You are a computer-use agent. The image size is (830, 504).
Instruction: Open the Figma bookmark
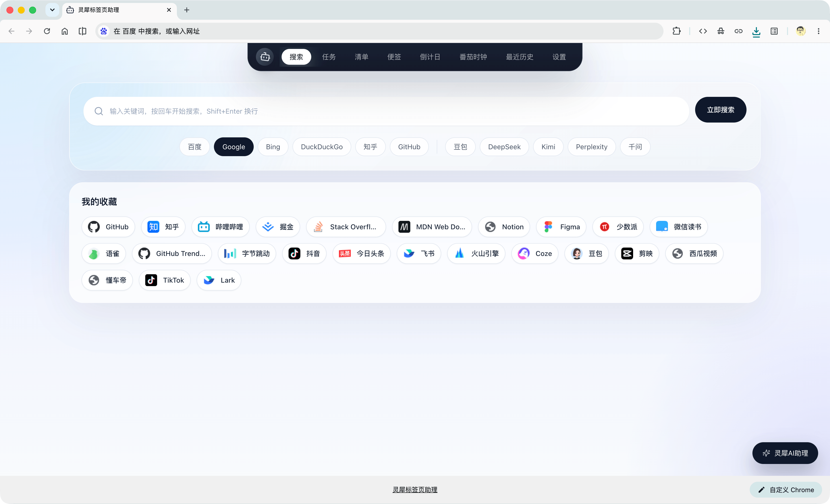[x=561, y=227]
